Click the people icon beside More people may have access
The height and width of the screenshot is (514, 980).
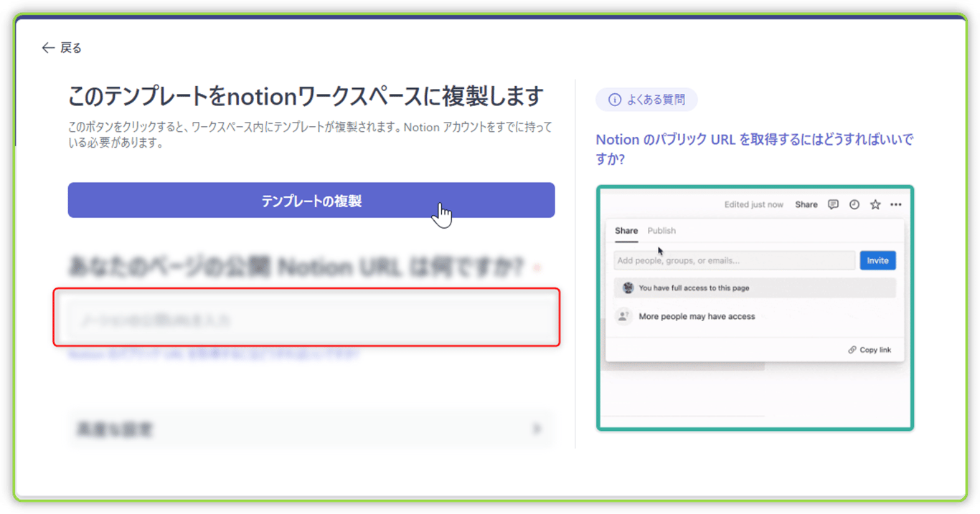[x=623, y=316]
